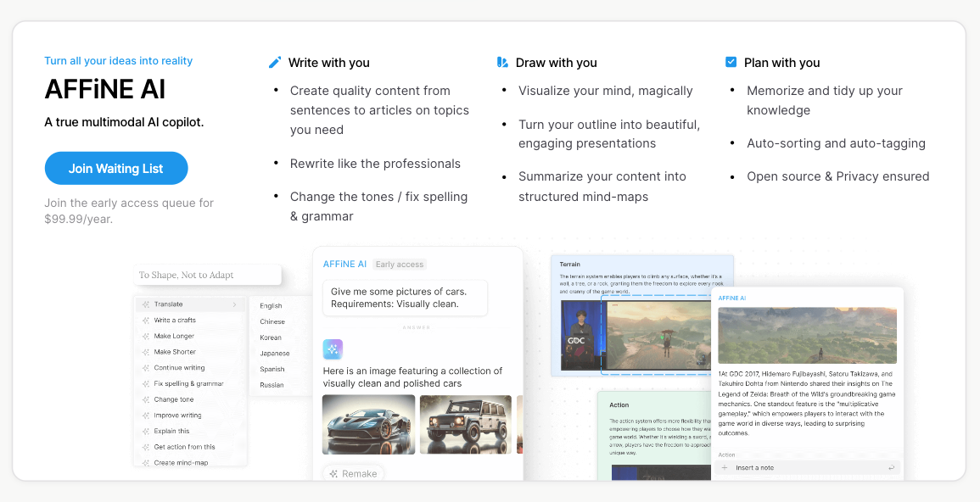
Task: Click the Insert a note field
Action: click(x=808, y=468)
